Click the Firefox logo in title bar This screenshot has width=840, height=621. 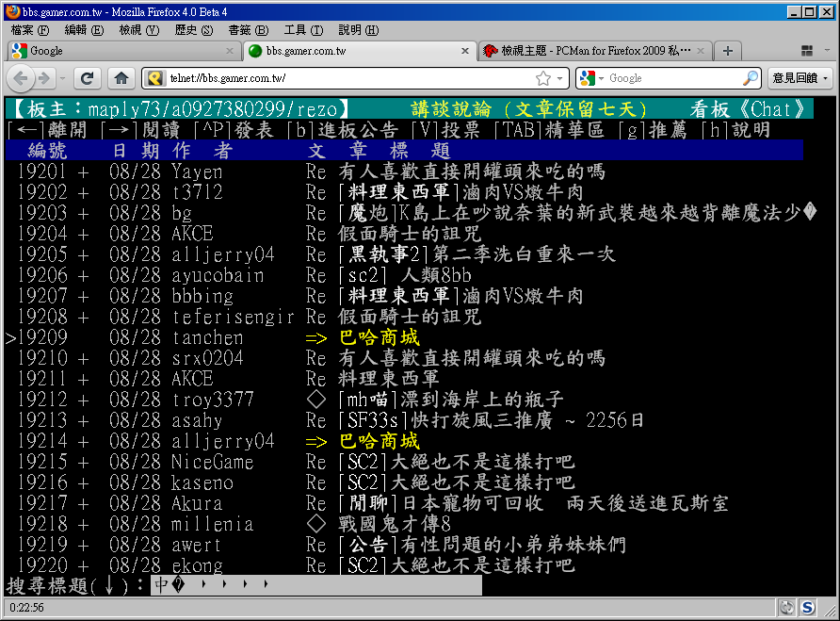[13, 11]
